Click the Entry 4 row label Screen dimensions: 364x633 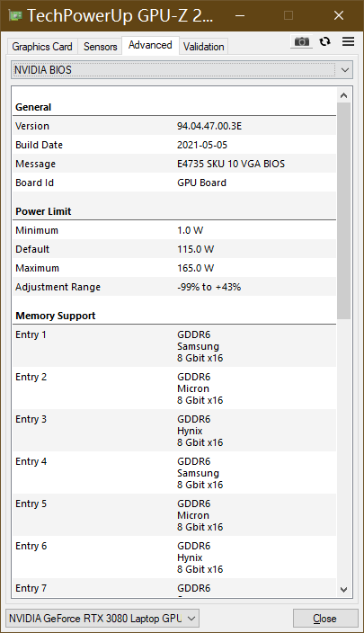tap(31, 461)
